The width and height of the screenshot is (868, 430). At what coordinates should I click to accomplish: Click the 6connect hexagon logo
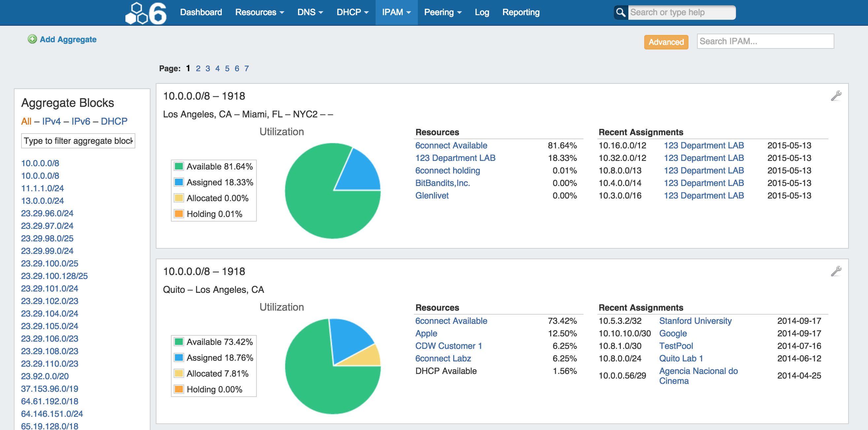tap(146, 13)
